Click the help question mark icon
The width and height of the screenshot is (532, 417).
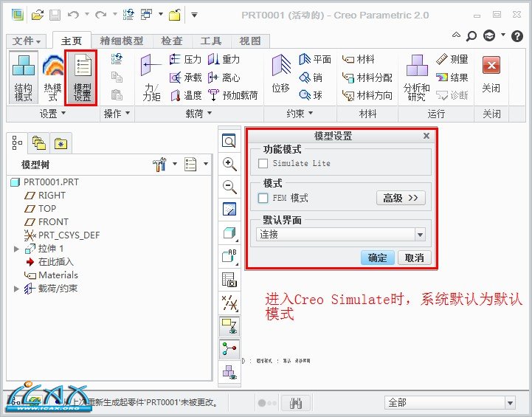coord(517,36)
